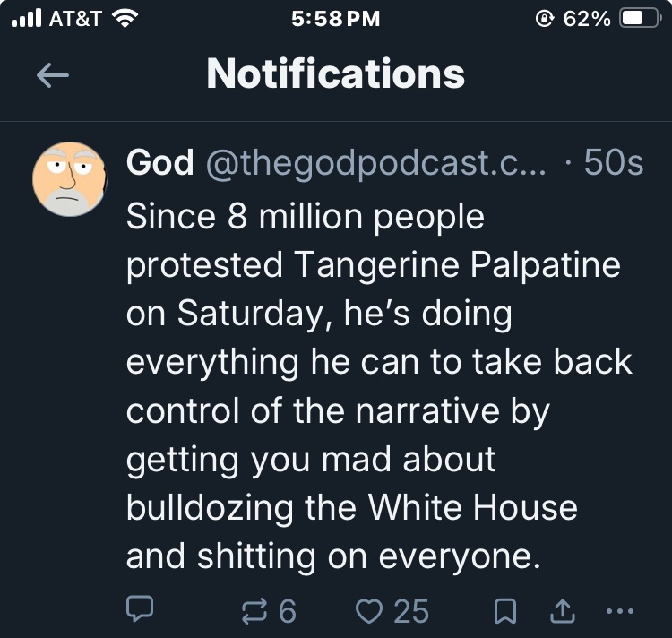Tap the display name God
The width and height of the screenshot is (672, 638).
point(160,163)
